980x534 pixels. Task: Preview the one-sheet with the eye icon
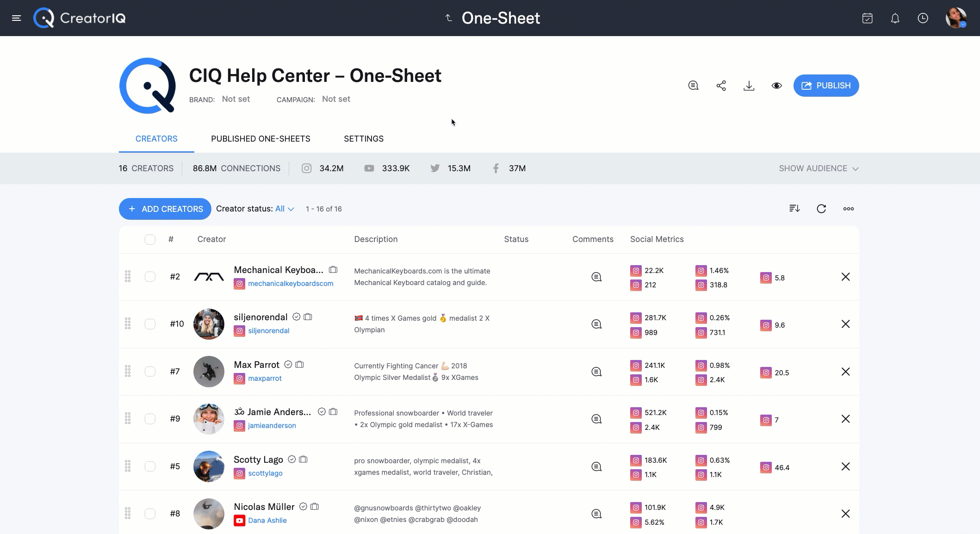(x=777, y=86)
